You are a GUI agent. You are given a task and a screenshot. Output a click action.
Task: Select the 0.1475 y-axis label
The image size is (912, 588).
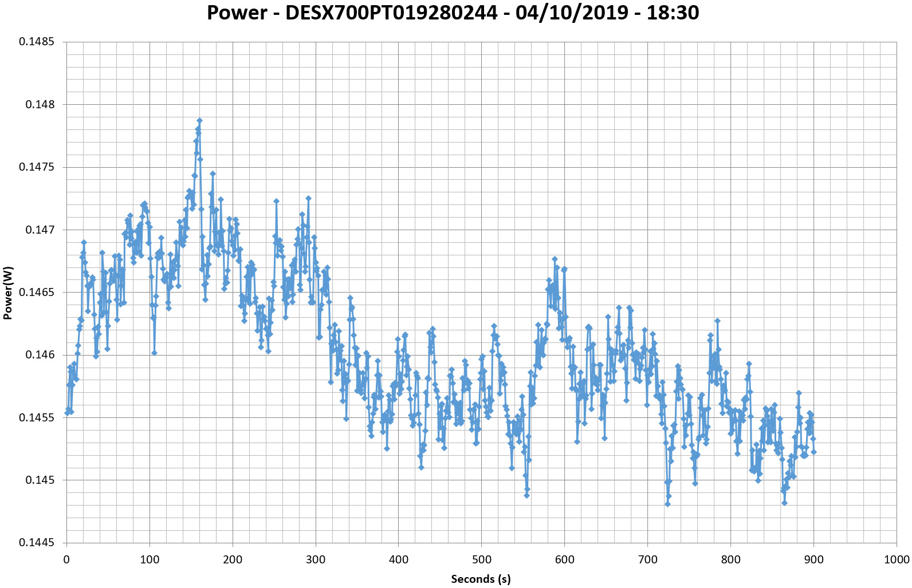37,167
